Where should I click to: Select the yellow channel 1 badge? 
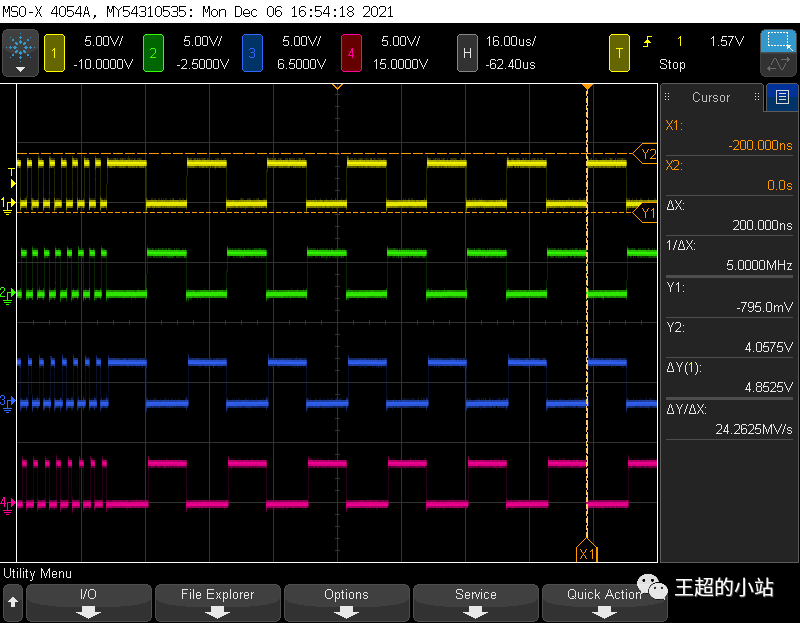(54, 53)
